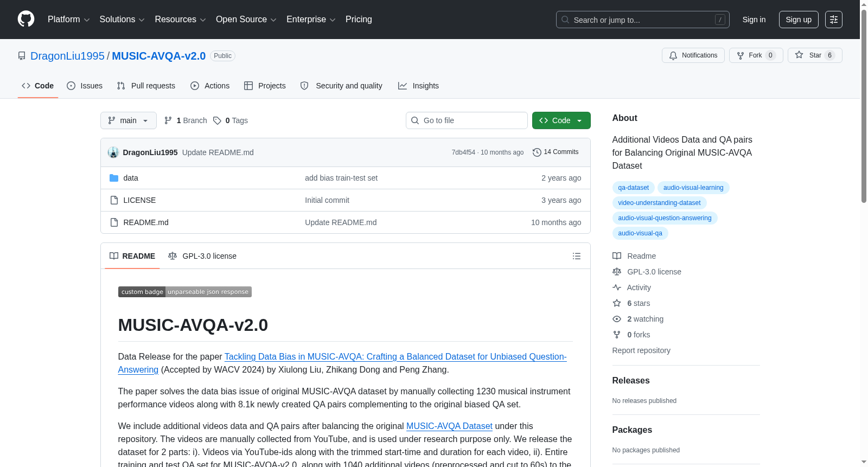Open the DragonLiu1995 owner profile link
Screen dimensions: 868x467
[x=67, y=56]
